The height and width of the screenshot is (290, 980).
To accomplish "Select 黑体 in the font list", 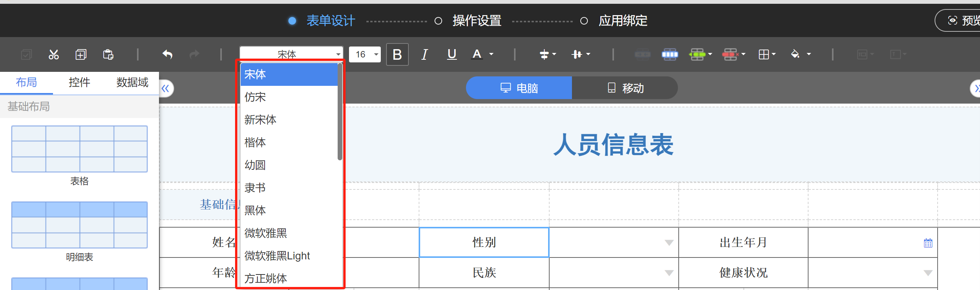I will click(x=289, y=210).
